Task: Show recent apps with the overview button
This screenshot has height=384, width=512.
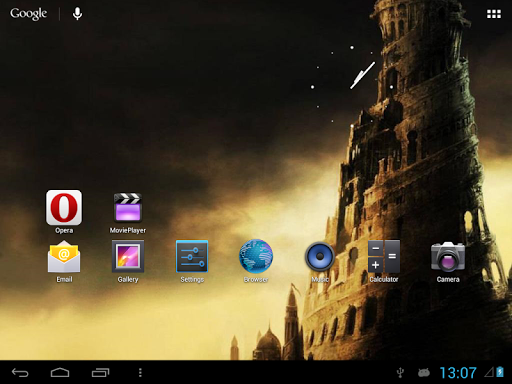Action: (x=100, y=372)
